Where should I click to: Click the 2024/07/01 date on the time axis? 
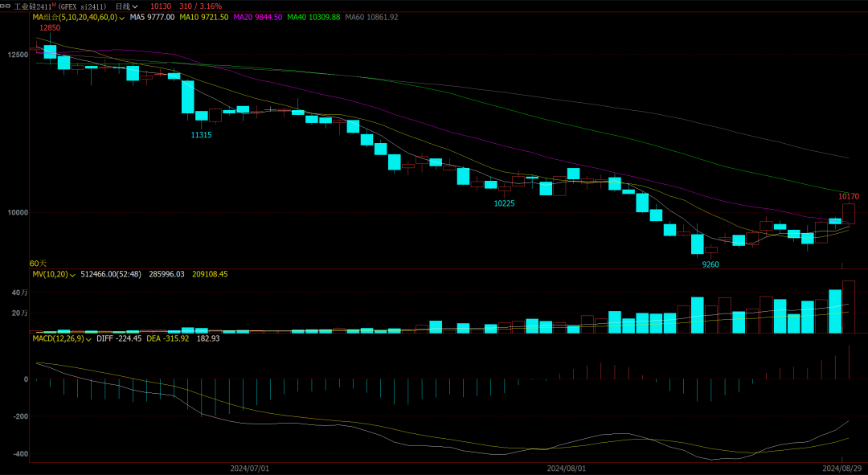pos(249,467)
